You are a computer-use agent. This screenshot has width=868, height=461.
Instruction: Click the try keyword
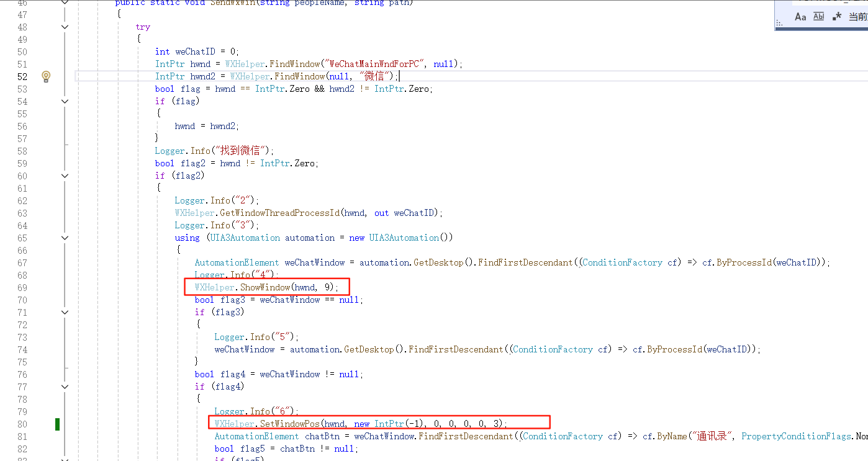point(143,27)
